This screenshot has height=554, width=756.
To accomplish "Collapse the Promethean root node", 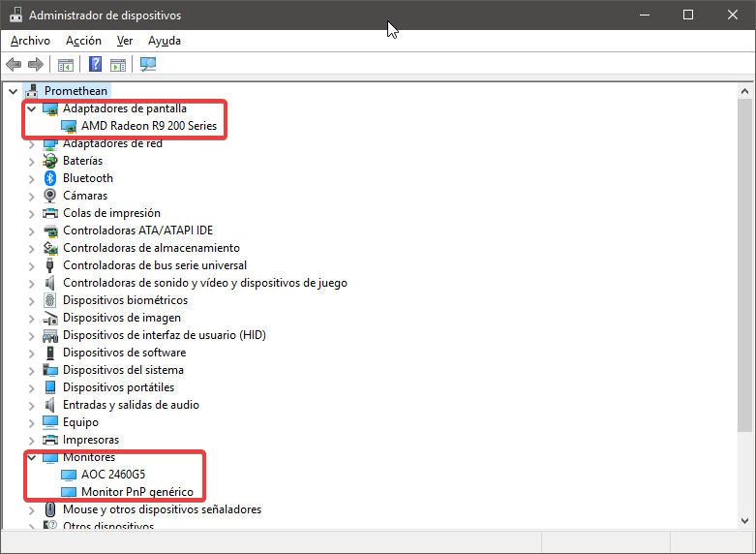I will (13, 91).
